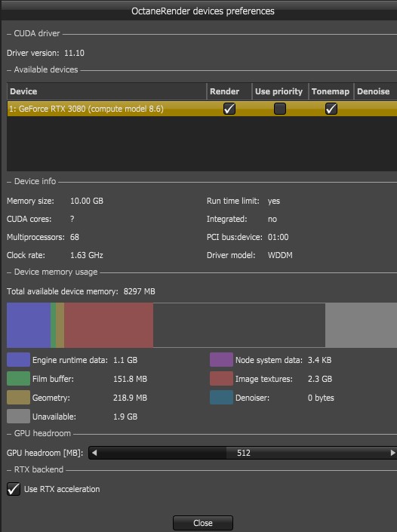Click the Tonemap column header
The height and width of the screenshot is (532, 397).
tap(331, 91)
